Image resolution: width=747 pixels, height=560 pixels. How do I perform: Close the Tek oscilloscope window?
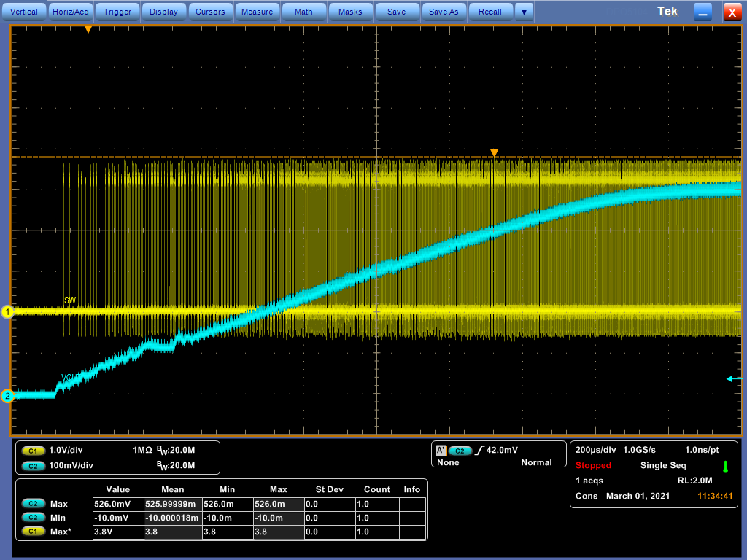[x=732, y=12]
